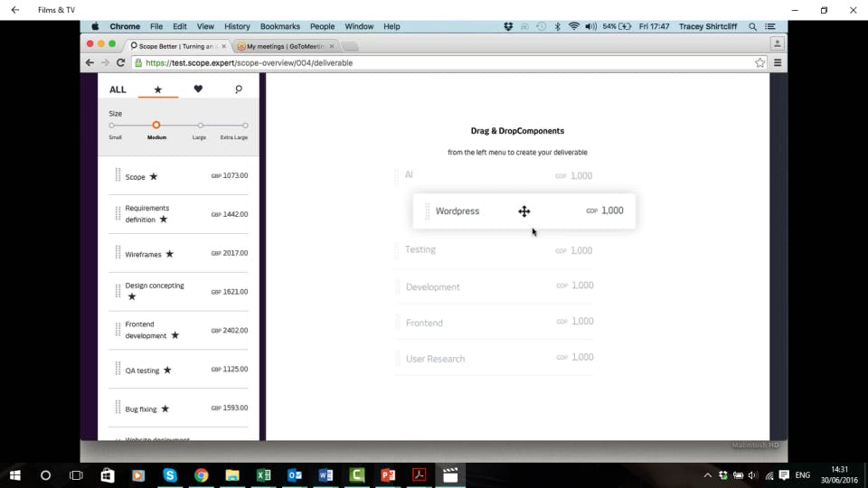Open the History menu in menu bar
Screen dimensions: 868x488
coord(237,26)
